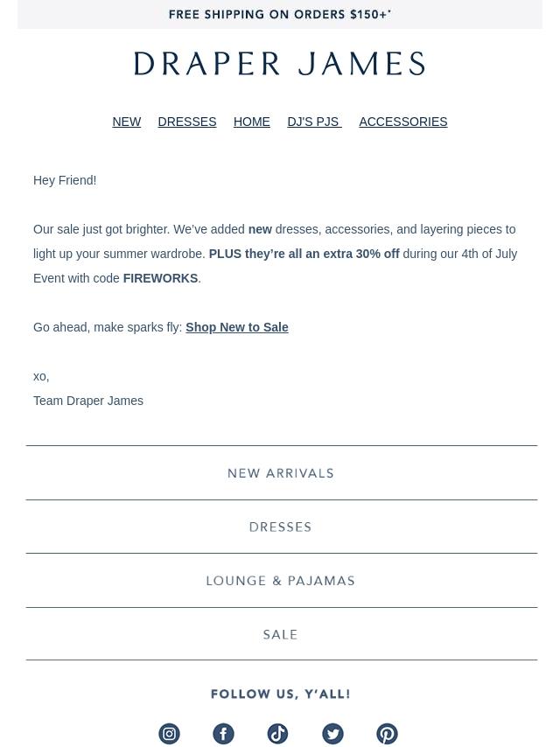
Task: Open the SALE banner row
Action: [282, 634]
